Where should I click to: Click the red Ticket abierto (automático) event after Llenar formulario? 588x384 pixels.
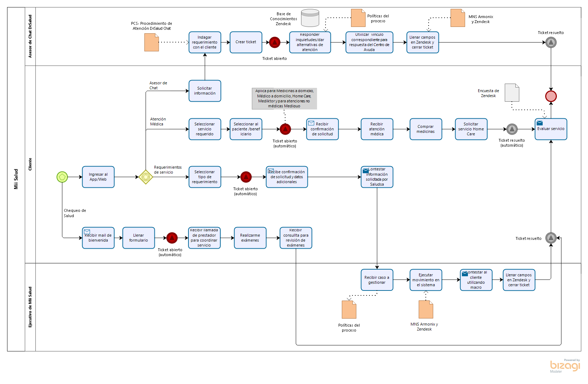pos(172,238)
